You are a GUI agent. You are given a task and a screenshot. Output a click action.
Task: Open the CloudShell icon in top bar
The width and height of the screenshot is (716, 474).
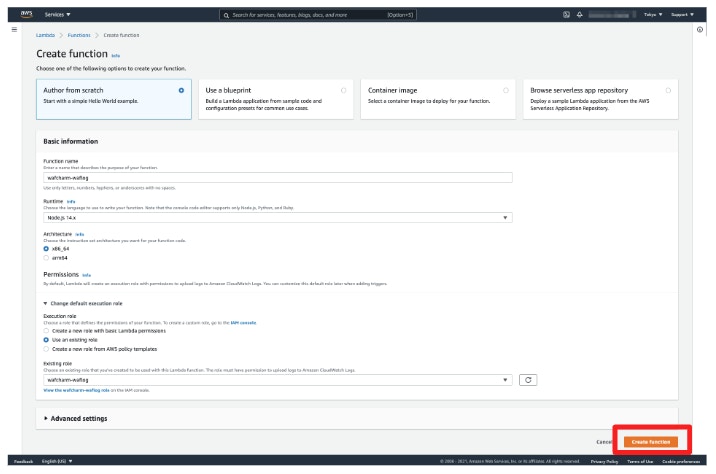coord(566,15)
